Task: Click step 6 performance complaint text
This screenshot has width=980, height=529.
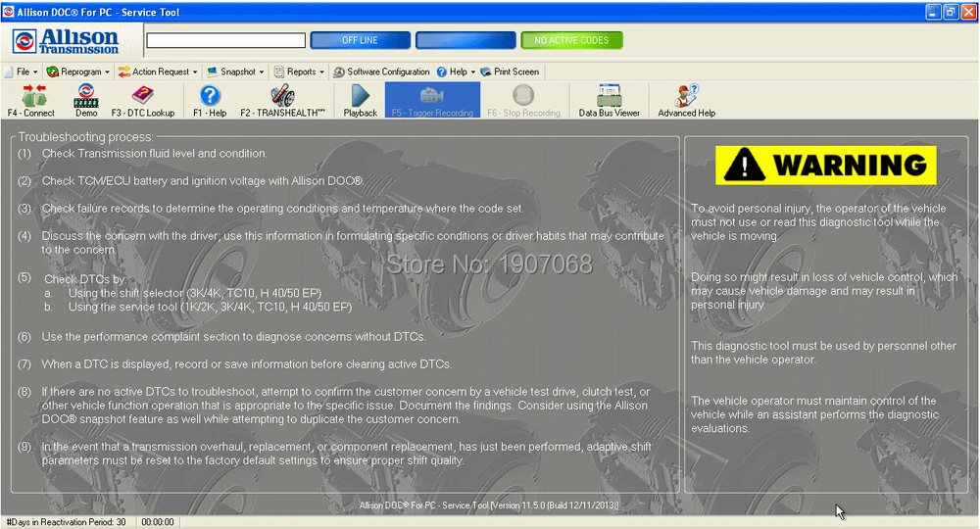Action: tap(234, 337)
